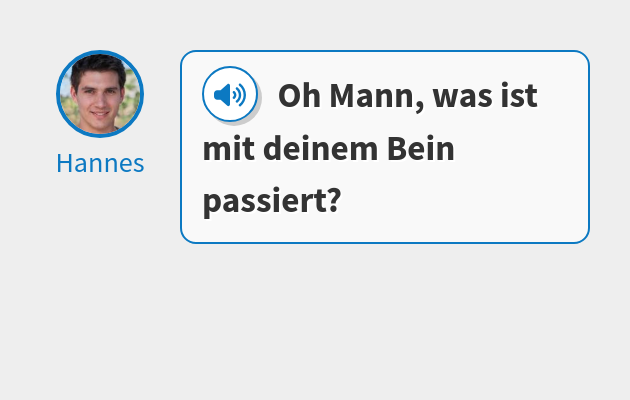Select the word "passiert?" on the last line
The height and width of the screenshot is (400, 630).
[x=272, y=202]
